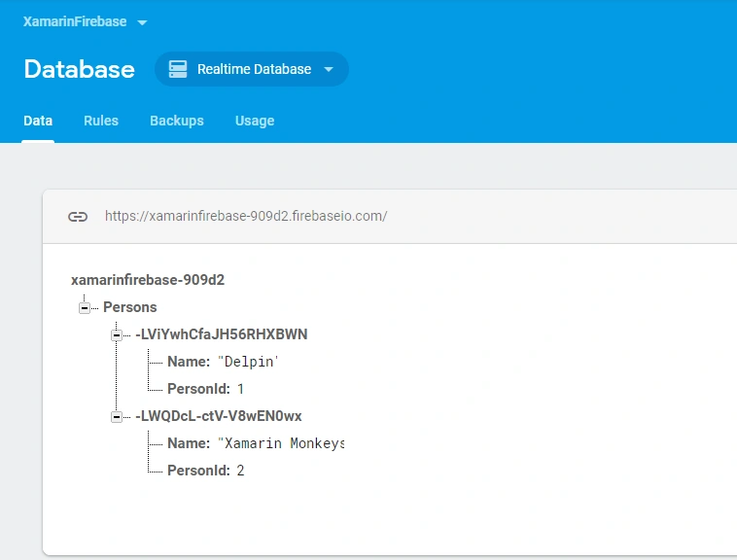Viewport: 737px width, 560px height.
Task: Click the Name key for Xamarin Monkeys
Action: 189,443
